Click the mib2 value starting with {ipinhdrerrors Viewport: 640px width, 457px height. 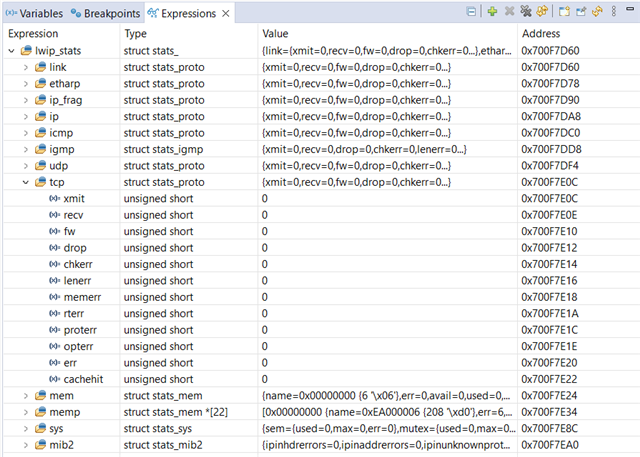386,445
